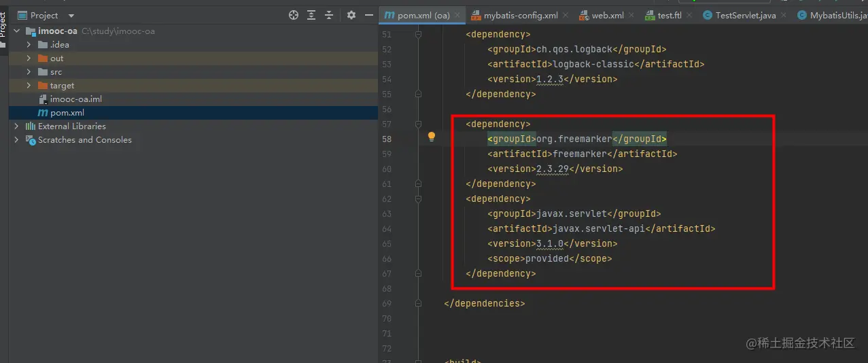Click the Scratches and Consoles clock icon

click(31, 140)
